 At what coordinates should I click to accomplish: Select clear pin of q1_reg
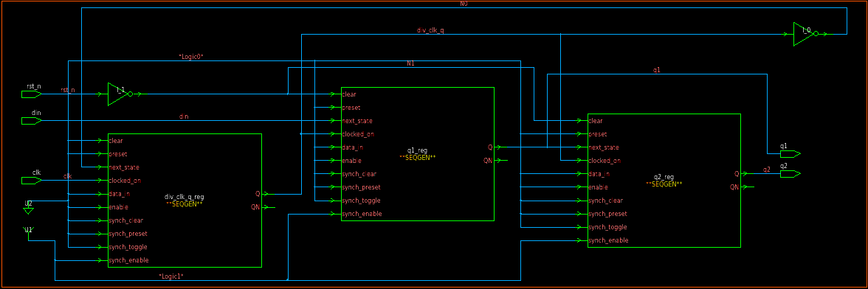coord(349,94)
